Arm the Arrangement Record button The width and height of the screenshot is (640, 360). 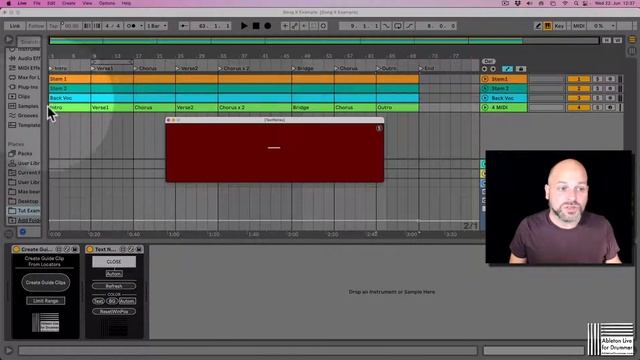pos(268,26)
